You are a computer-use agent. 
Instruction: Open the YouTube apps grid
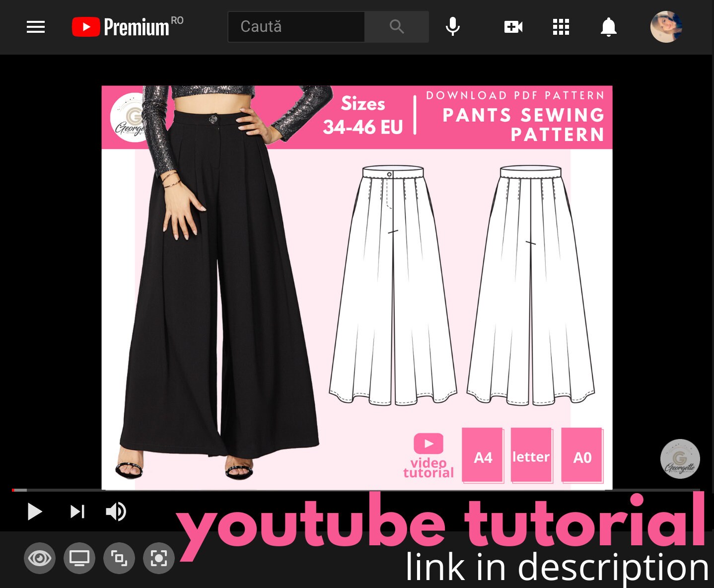click(561, 27)
